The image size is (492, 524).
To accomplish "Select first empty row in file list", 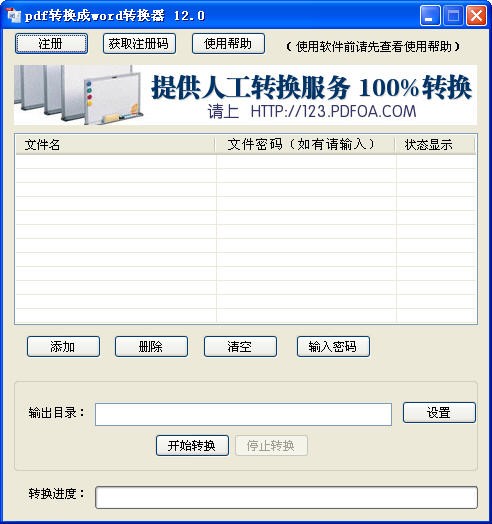I will pyautogui.click(x=246, y=162).
